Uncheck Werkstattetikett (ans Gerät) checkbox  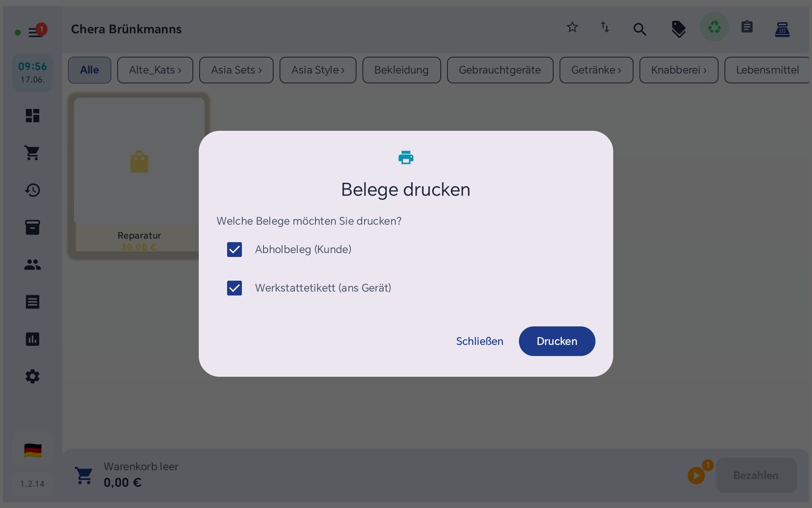coord(234,288)
